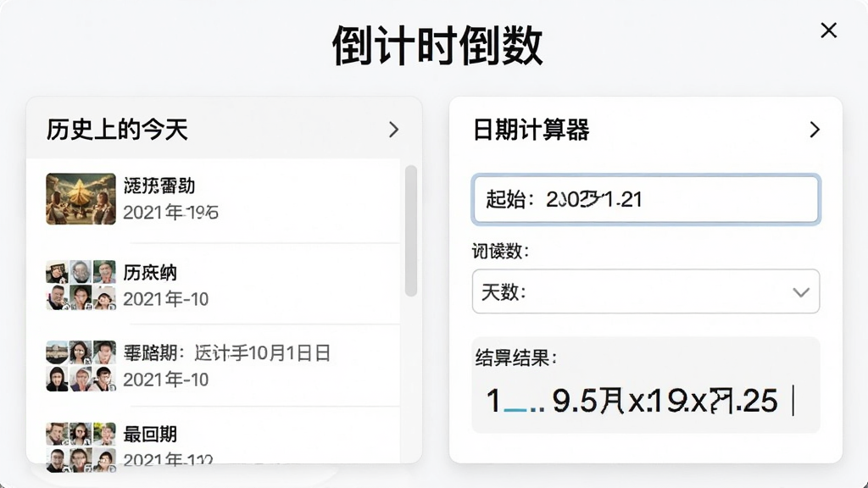This screenshot has width=868, height=488.
Task: Click the 历史上的今天 heading
Action: click(117, 130)
